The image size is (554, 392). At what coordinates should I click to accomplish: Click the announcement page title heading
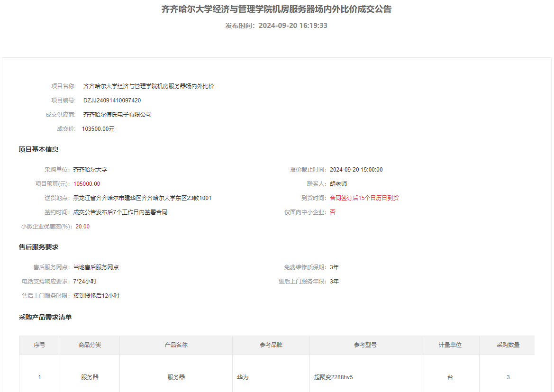click(276, 9)
